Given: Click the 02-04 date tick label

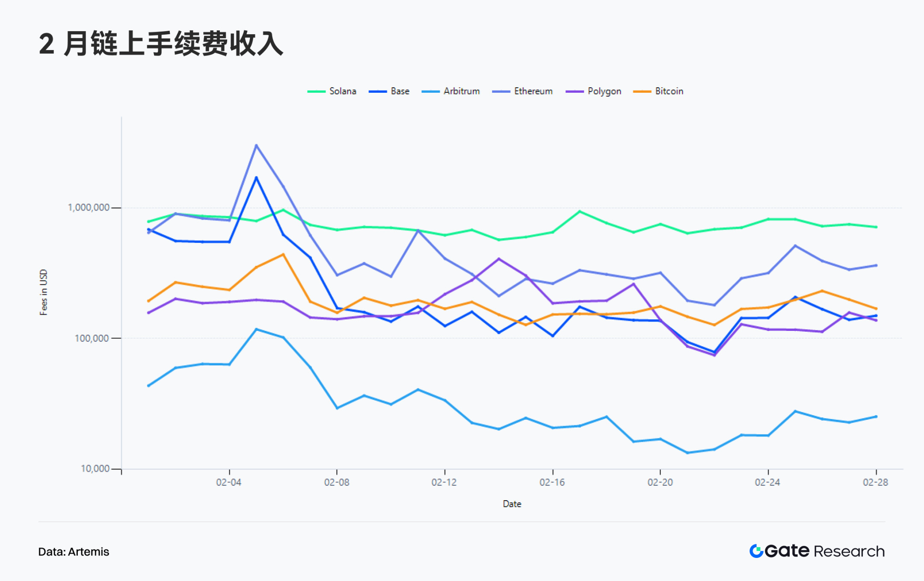Looking at the screenshot, I should (228, 482).
